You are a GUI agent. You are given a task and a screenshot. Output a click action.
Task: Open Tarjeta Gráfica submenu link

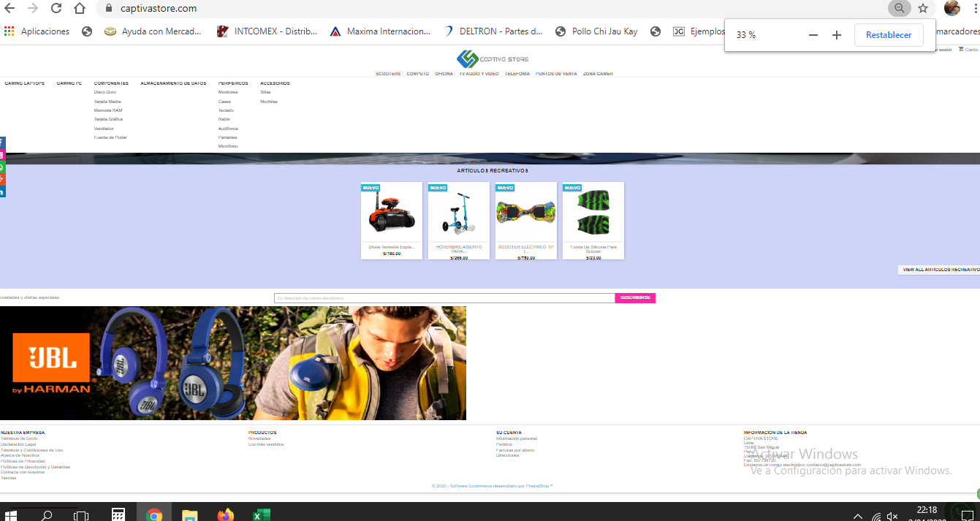point(108,119)
